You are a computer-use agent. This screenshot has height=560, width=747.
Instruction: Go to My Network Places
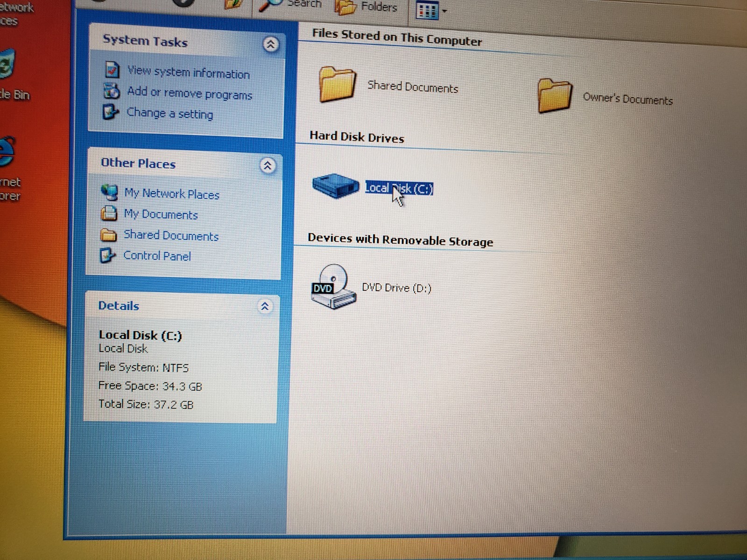pyautogui.click(x=172, y=194)
